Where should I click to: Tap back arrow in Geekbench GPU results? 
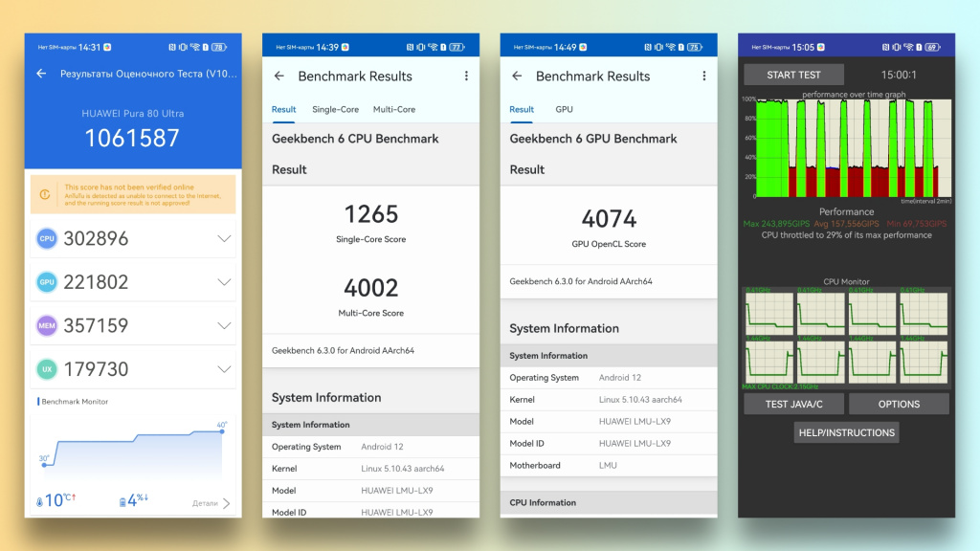(x=517, y=77)
